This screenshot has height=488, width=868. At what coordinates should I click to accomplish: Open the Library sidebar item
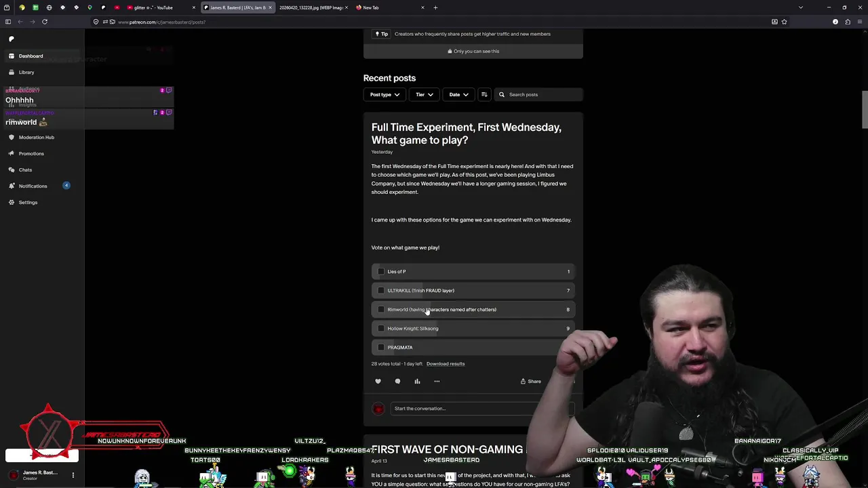[42, 73]
